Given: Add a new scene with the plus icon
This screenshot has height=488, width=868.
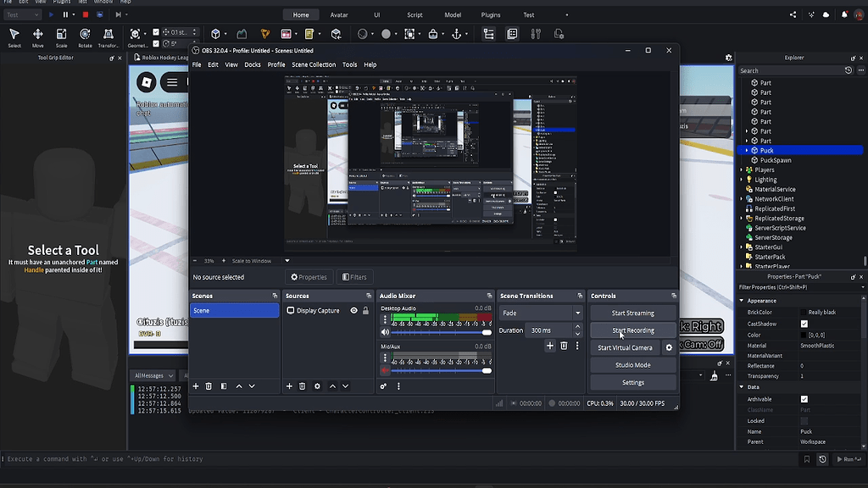Looking at the screenshot, I should pos(196,386).
